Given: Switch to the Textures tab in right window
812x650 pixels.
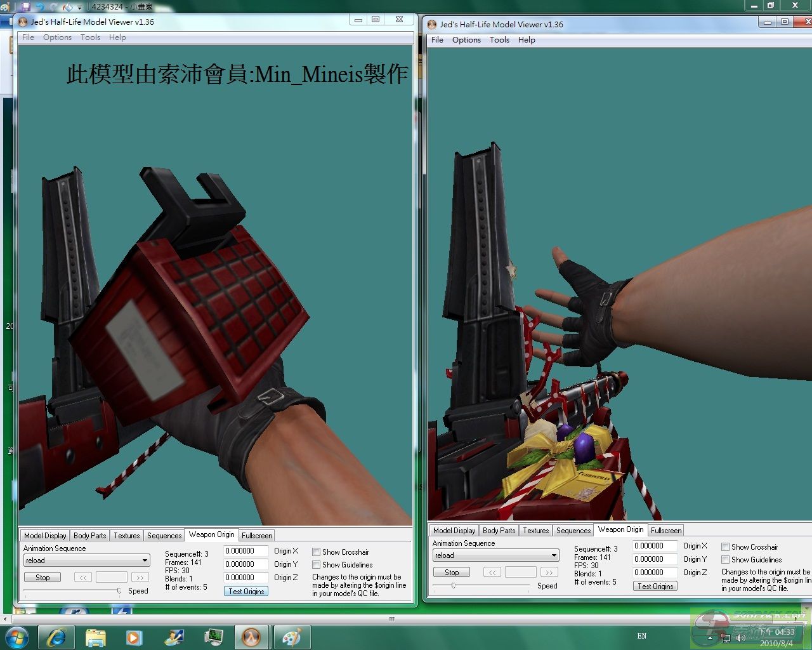Looking at the screenshot, I should pos(535,531).
